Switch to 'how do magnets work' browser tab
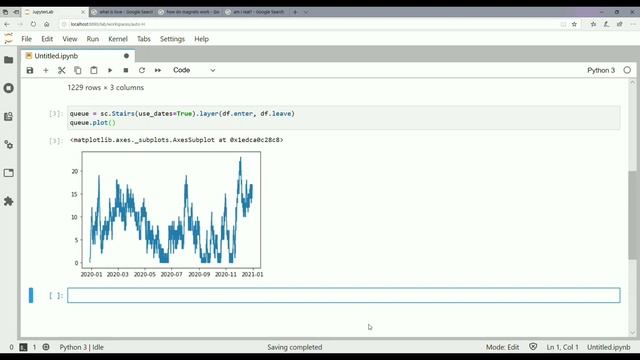640x360 pixels. pyautogui.click(x=190, y=12)
